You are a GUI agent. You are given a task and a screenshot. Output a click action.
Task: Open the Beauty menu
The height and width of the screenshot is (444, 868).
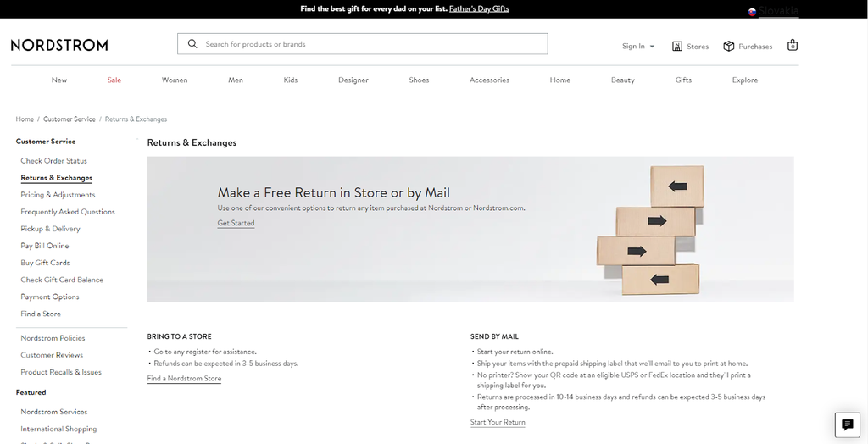[x=623, y=80]
